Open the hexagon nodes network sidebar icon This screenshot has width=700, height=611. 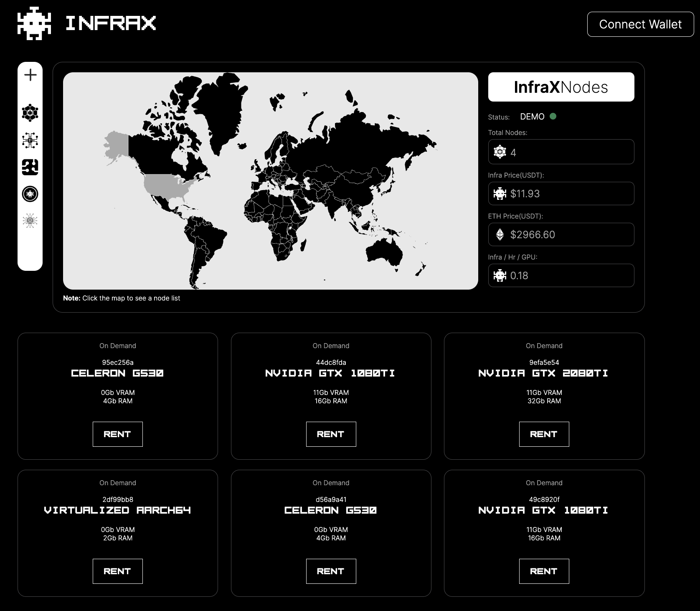pyautogui.click(x=30, y=113)
